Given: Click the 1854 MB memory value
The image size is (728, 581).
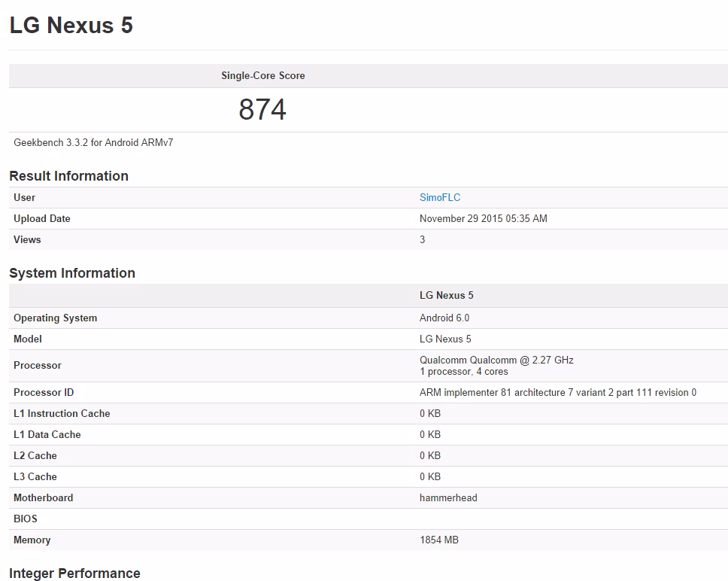Looking at the screenshot, I should [438, 540].
